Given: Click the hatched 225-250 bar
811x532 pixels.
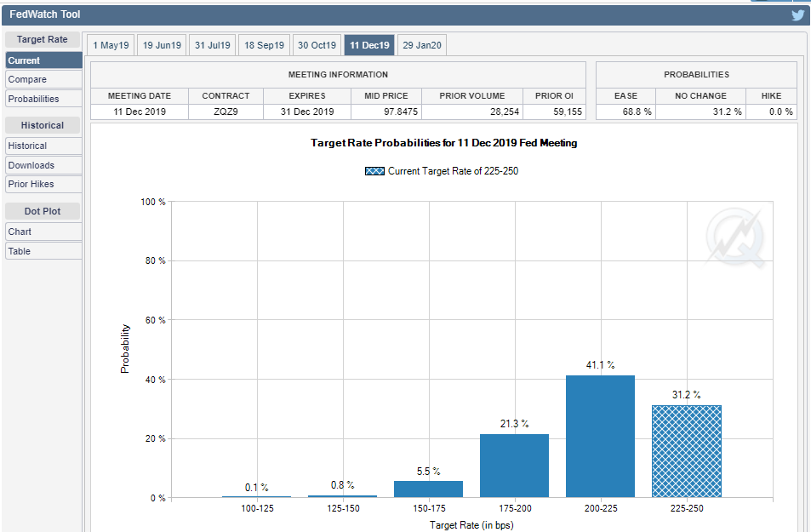Looking at the screenshot, I should 686,451.
